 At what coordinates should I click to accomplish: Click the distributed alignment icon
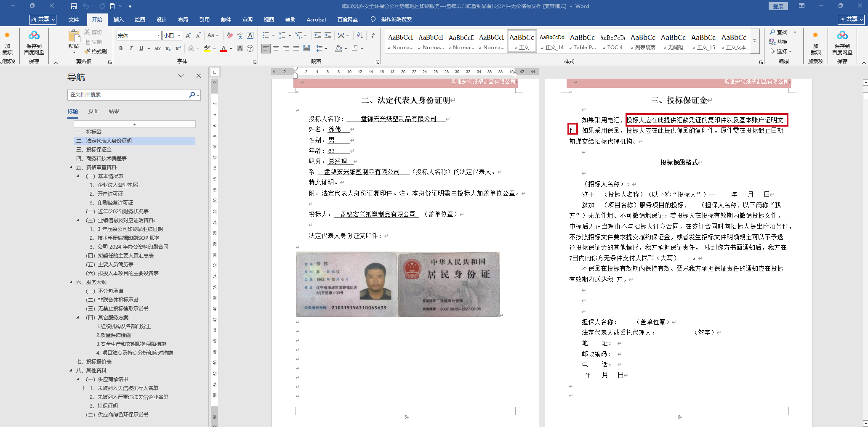click(x=306, y=48)
